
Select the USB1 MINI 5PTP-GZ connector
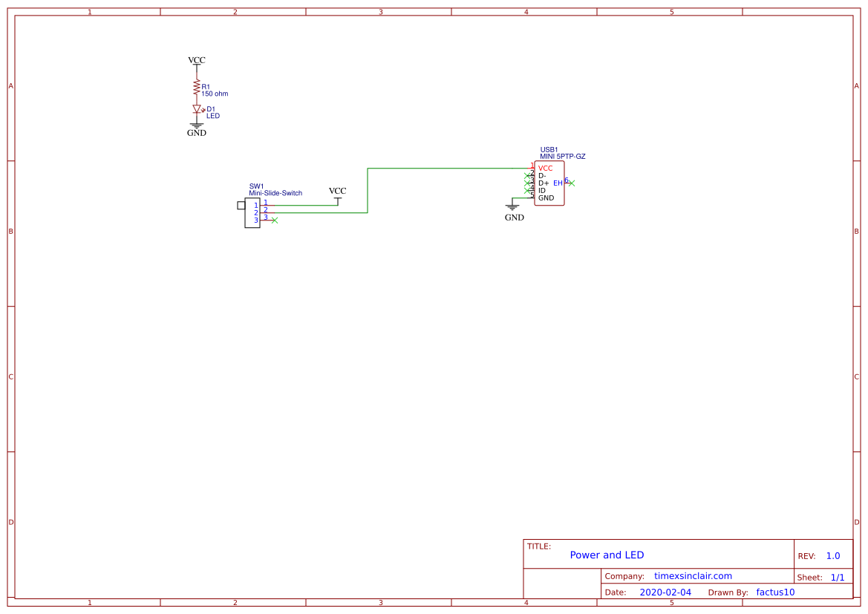click(548, 183)
